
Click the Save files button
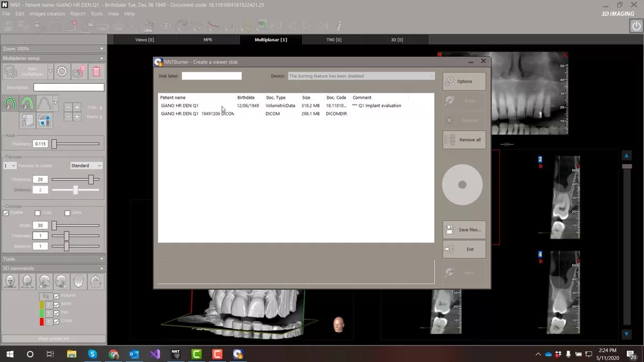(x=464, y=230)
